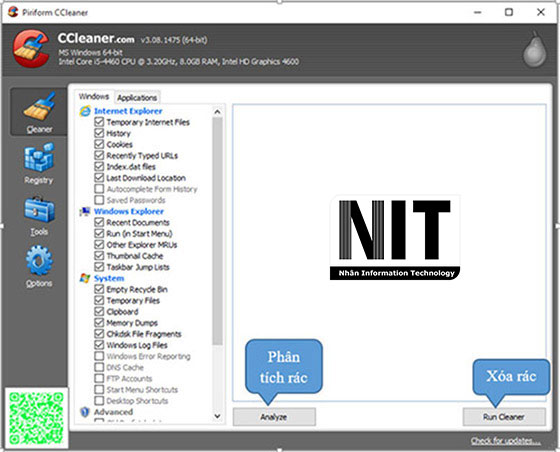Click the Advanced shield icon

(x=85, y=412)
